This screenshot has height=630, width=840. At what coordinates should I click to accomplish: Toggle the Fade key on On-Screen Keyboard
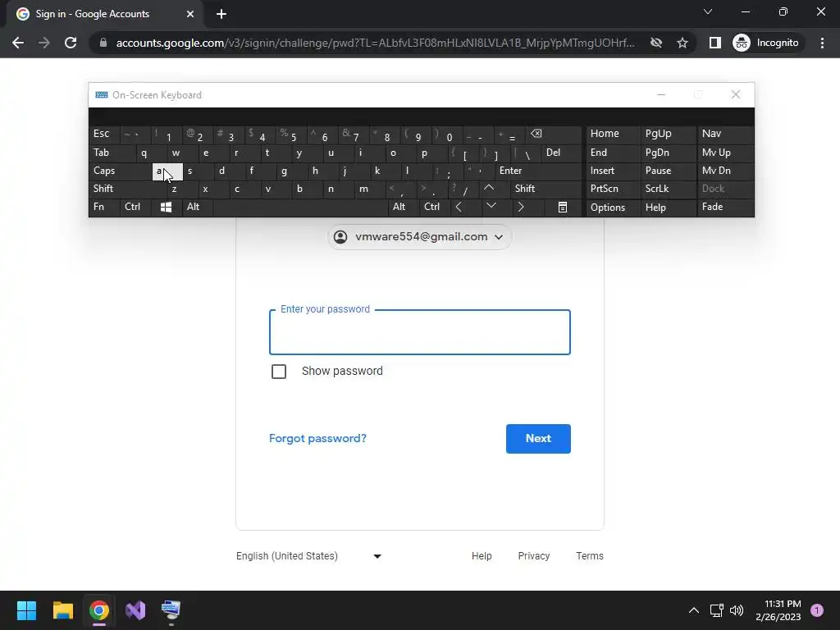click(x=725, y=207)
